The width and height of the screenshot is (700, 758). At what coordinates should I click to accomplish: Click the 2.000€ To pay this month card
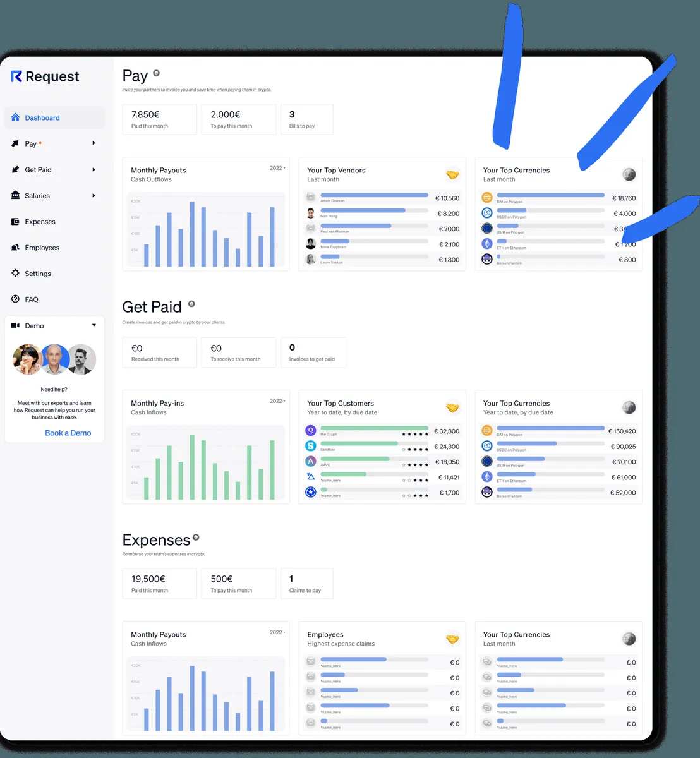(x=239, y=119)
